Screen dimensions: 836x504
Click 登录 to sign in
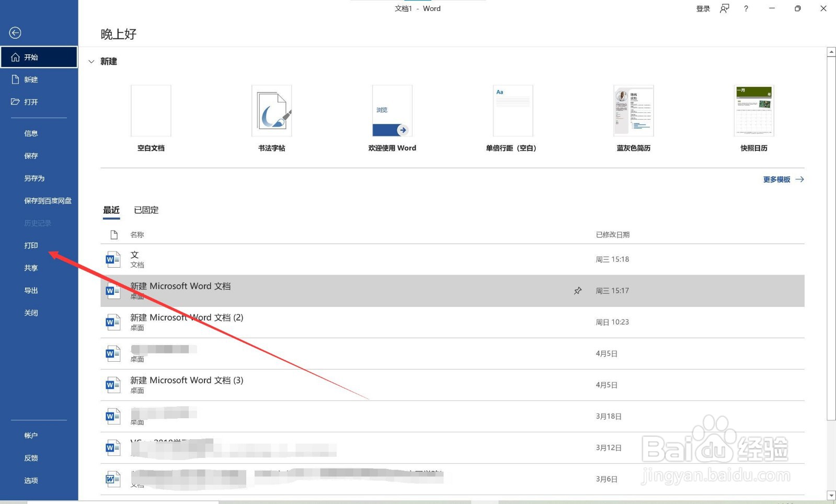click(x=703, y=8)
